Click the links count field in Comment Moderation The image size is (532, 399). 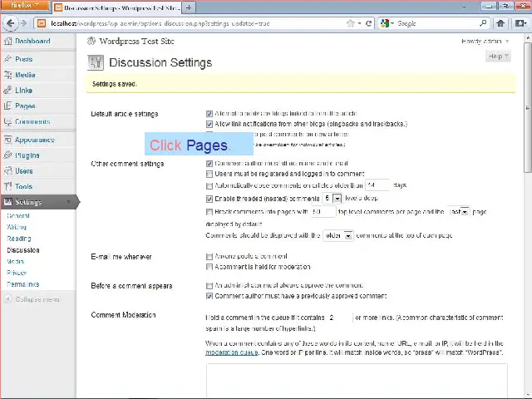click(340, 318)
